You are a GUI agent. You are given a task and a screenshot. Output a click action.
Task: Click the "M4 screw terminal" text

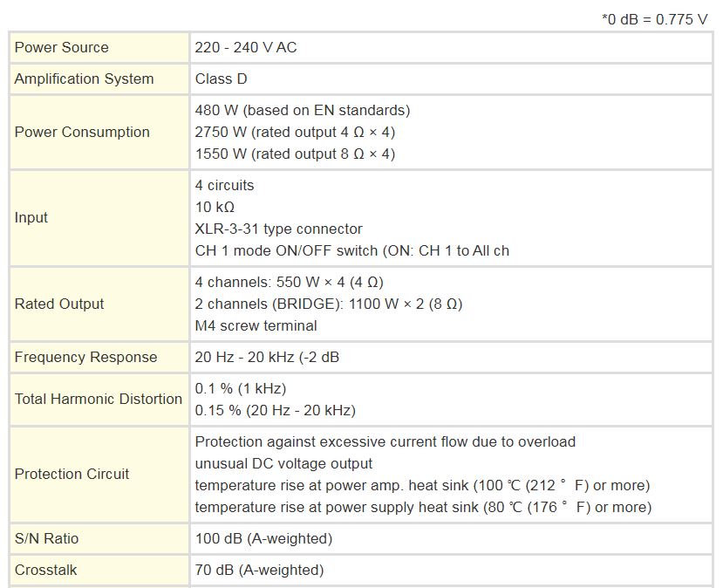point(256,325)
